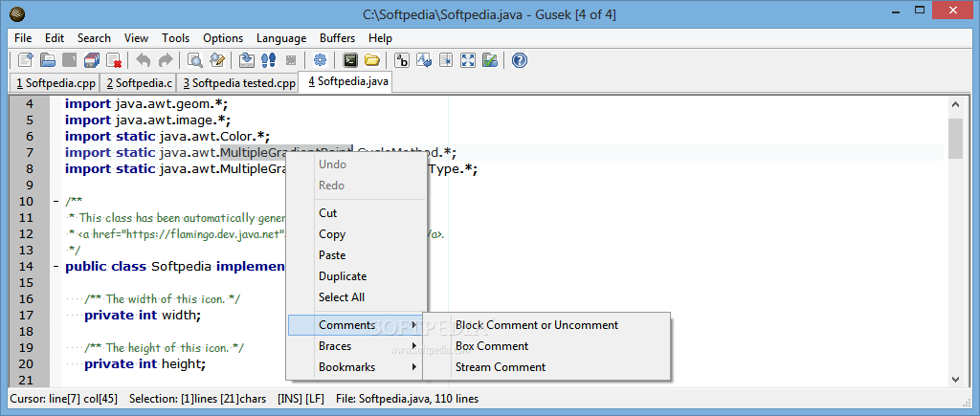This screenshot has width=980, height=416.
Task: Choose Cut from the context menu
Action: pos(356,213)
